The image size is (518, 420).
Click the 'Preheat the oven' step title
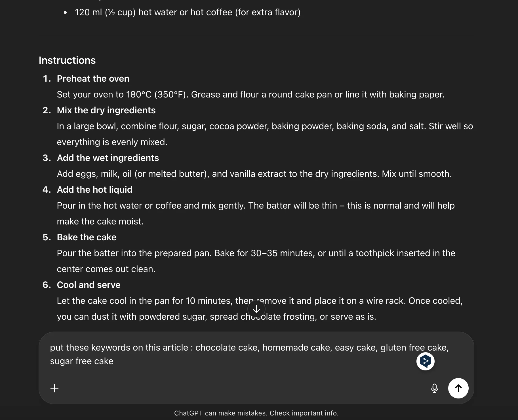tap(93, 79)
